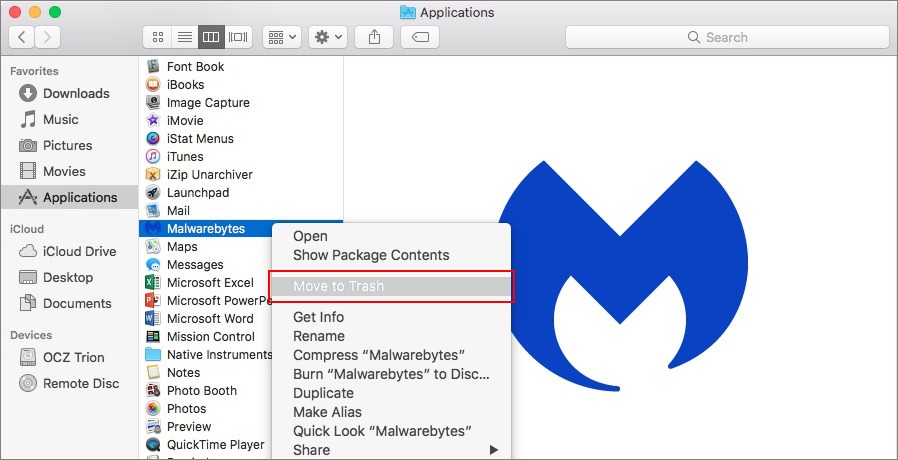Select Remote Disc in Devices

coord(69,383)
